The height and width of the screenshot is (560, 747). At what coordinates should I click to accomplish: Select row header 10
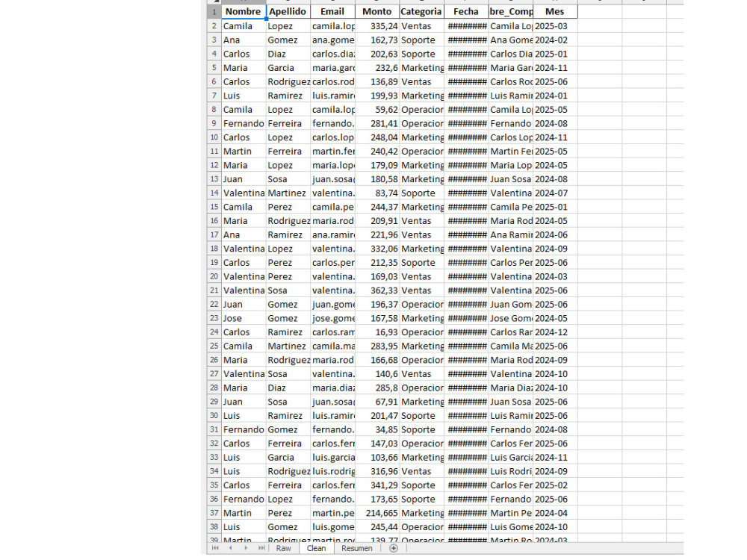coord(214,137)
